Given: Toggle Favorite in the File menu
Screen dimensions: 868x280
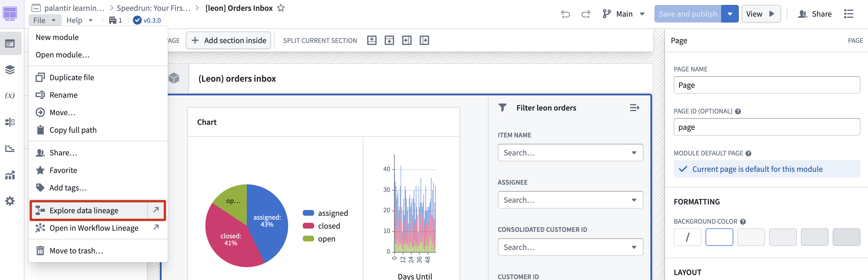Looking at the screenshot, I should [63, 170].
